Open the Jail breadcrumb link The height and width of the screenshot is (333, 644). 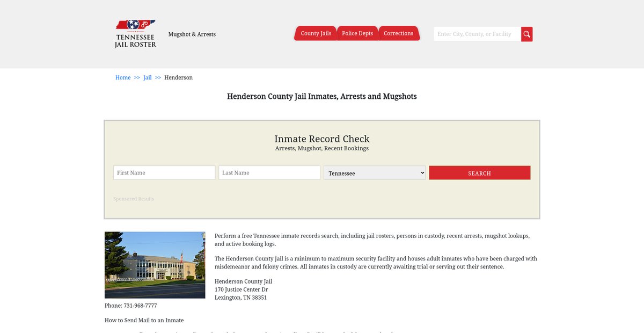(148, 78)
